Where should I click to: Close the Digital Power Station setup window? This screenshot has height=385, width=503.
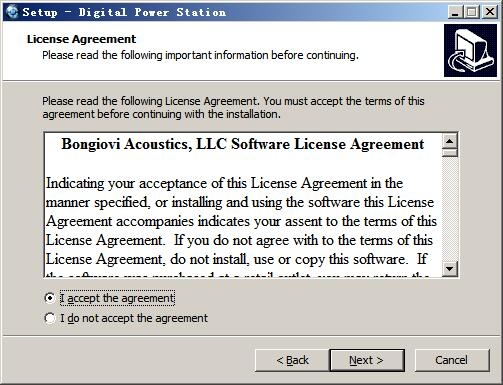coord(490,12)
